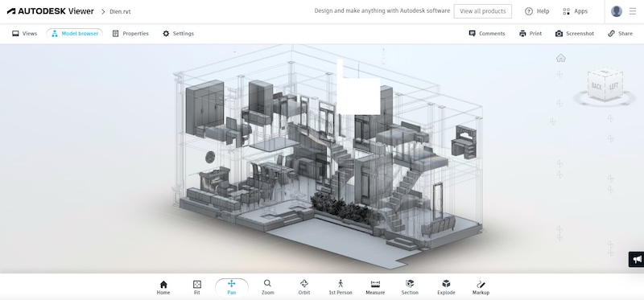Toggle the Pan tool
The width and height of the screenshot is (644, 300).
[232, 287]
